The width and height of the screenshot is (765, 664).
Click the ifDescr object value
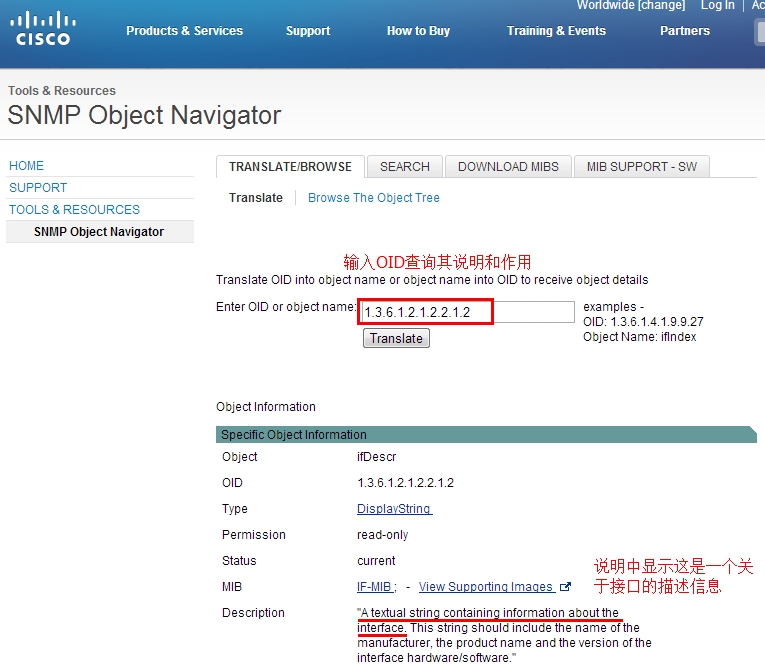point(376,457)
